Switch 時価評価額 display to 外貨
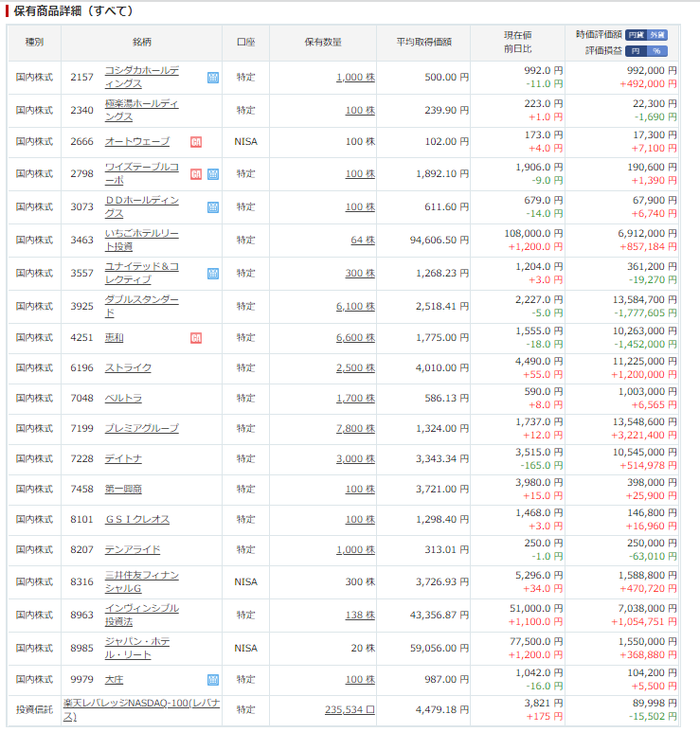 pyautogui.click(x=657, y=35)
